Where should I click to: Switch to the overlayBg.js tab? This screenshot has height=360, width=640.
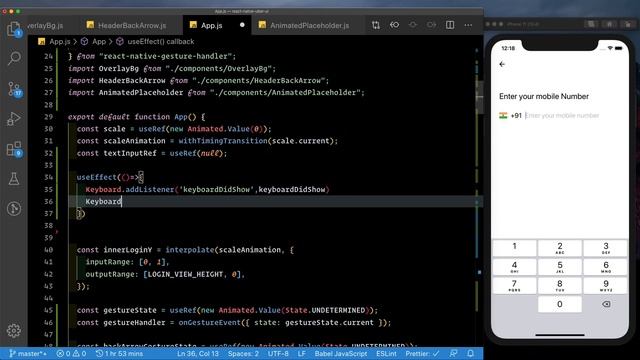coord(46,25)
